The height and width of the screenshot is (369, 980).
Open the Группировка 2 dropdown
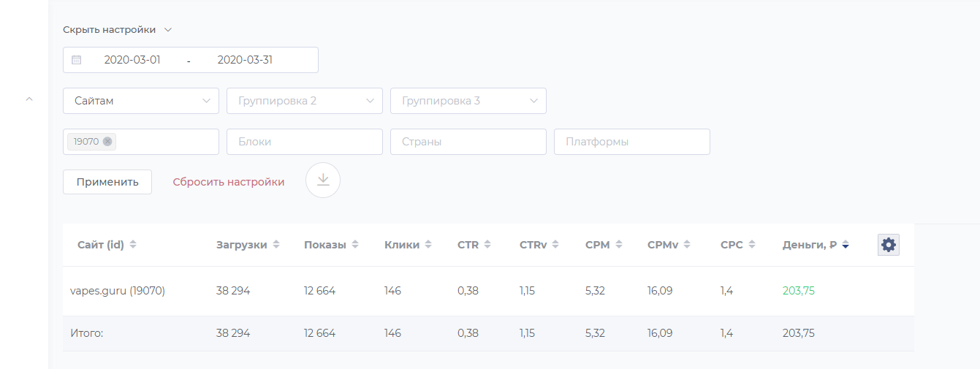tap(305, 101)
